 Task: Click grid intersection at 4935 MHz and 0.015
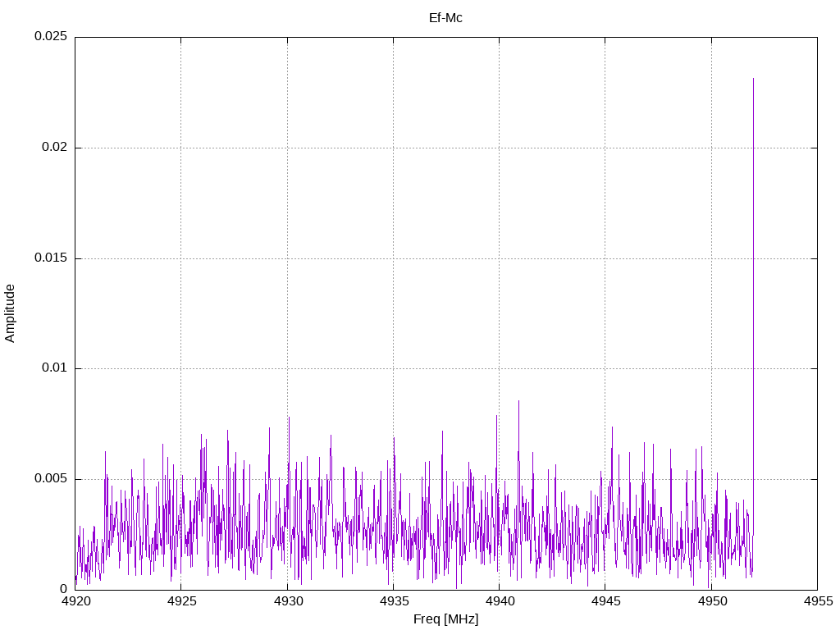[393, 258]
